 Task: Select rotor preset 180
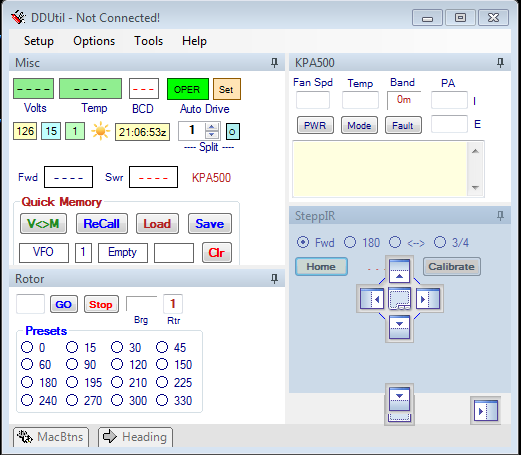(27, 382)
